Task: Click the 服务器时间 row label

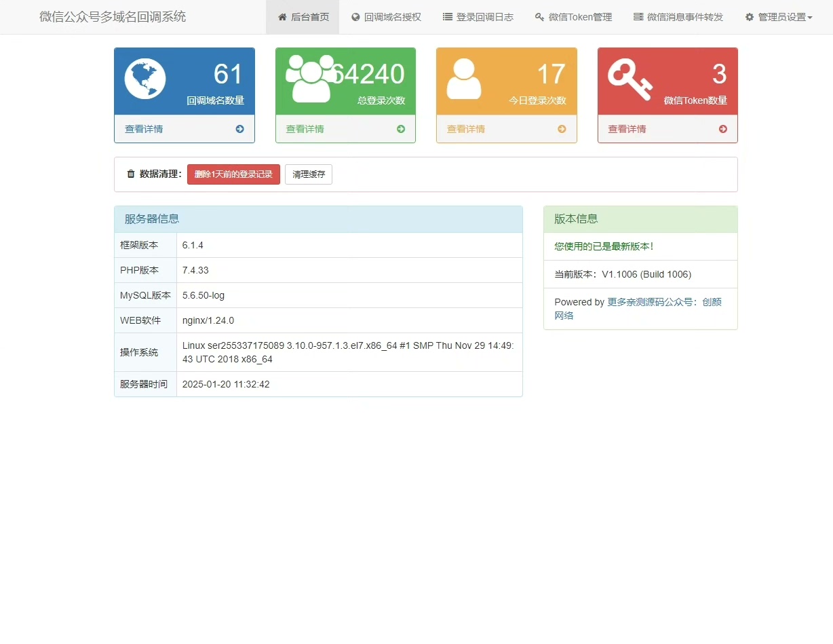Action: (144, 384)
